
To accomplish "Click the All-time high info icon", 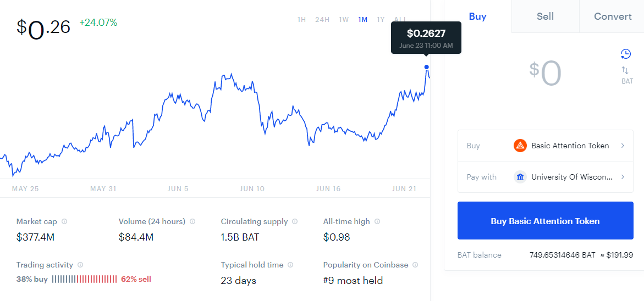I will (x=377, y=221).
